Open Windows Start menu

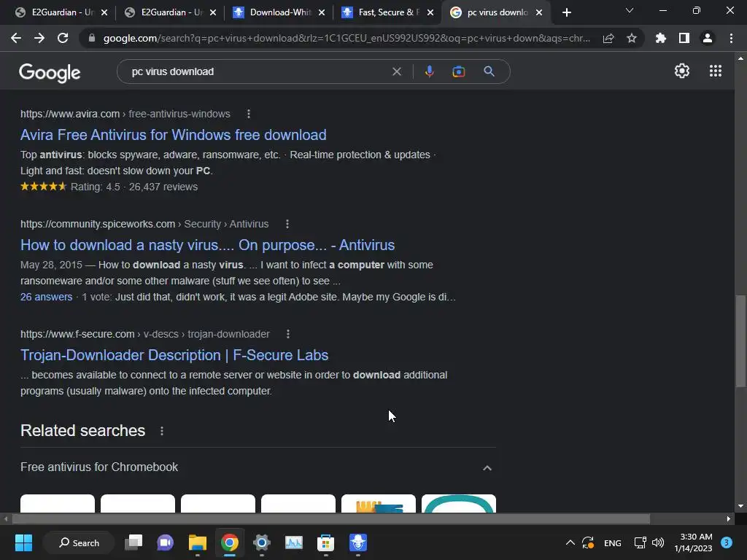point(23,542)
